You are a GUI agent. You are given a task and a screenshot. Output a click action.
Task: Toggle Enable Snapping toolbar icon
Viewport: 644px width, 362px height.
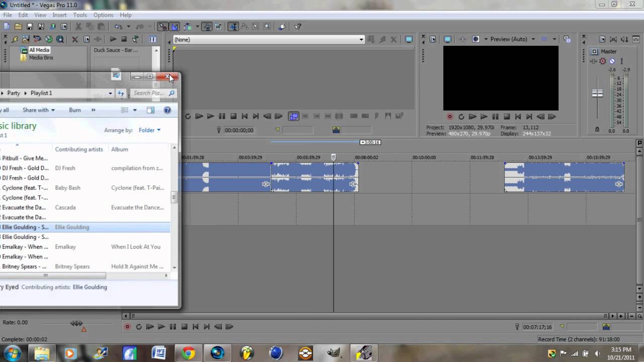pyautogui.click(x=163, y=27)
